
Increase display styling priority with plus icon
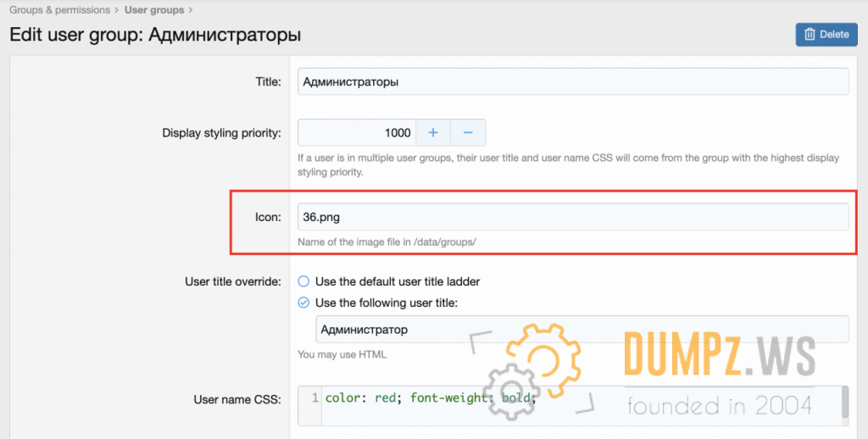[x=432, y=133]
